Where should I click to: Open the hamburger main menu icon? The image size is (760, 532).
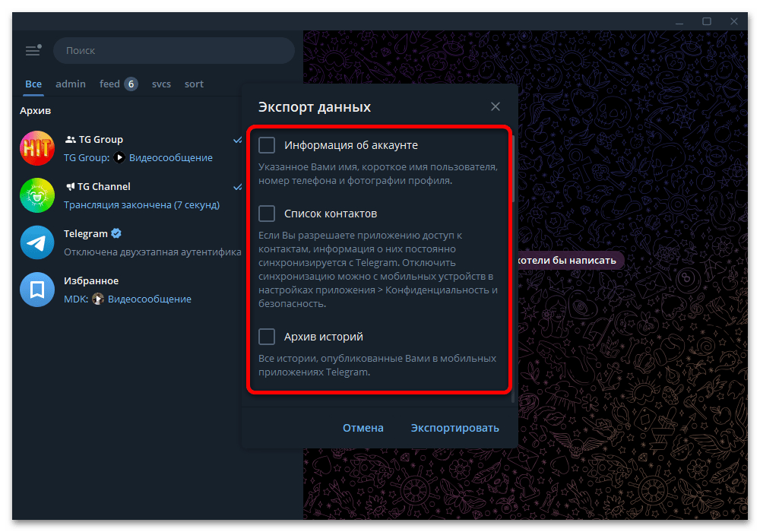pos(33,51)
